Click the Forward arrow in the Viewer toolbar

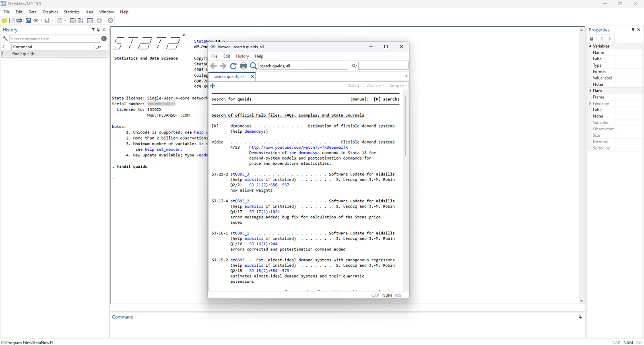pos(223,66)
